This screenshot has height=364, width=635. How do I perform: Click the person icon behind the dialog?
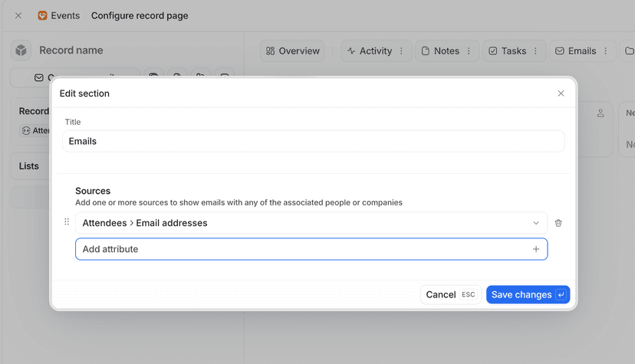tap(600, 113)
